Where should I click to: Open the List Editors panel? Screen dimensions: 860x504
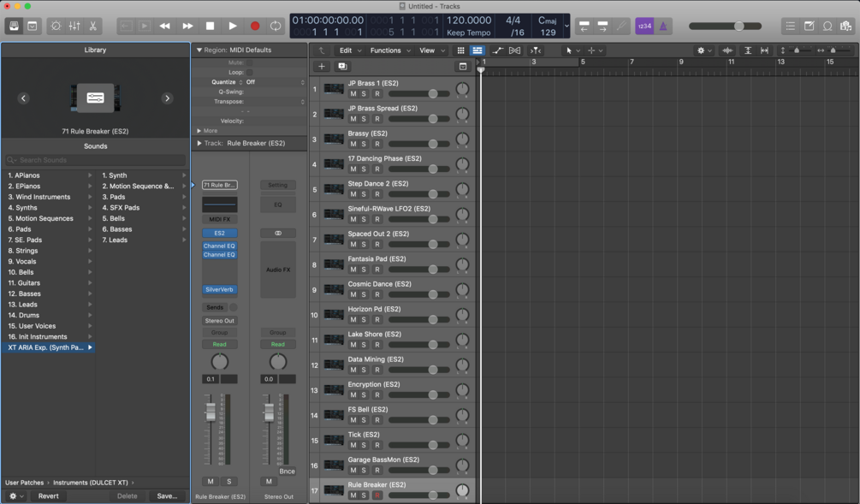791,26
